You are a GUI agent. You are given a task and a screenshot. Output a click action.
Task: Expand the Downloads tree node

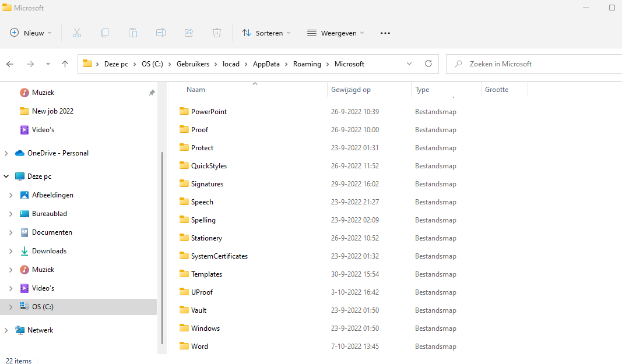coord(10,251)
